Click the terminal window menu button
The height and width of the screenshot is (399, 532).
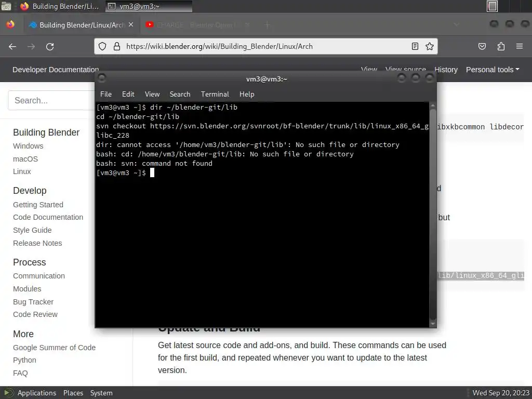[x=101, y=79]
